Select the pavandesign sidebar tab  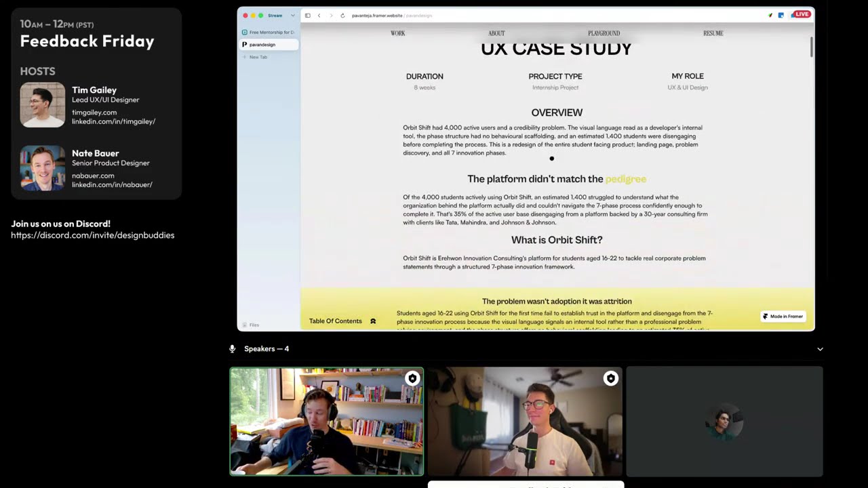click(269, 45)
